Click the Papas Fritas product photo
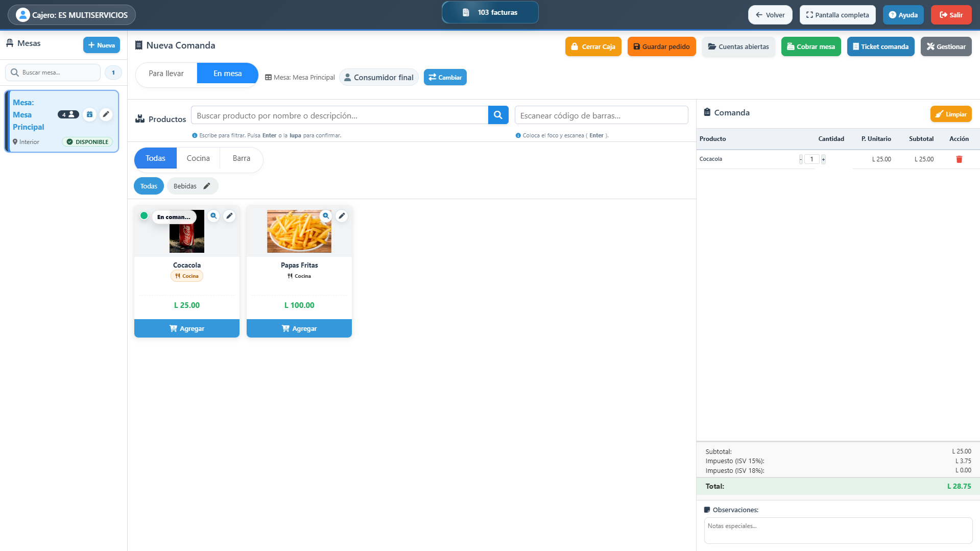This screenshot has width=980, height=551. [299, 231]
